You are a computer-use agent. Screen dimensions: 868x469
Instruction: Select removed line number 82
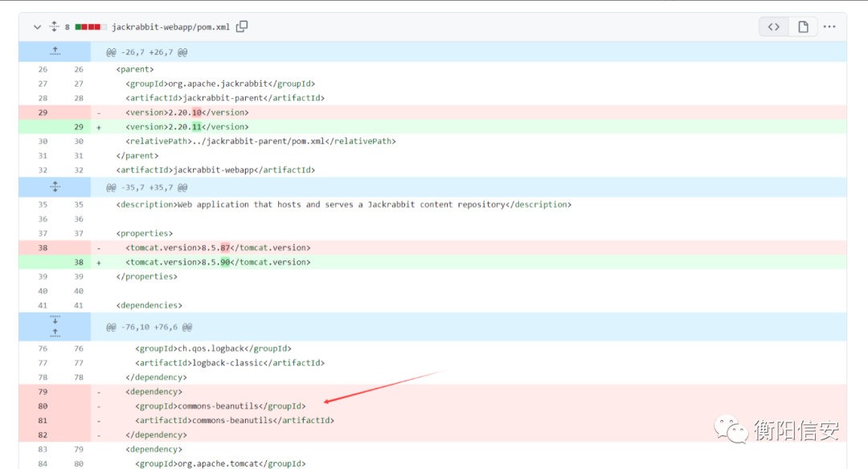click(43, 434)
